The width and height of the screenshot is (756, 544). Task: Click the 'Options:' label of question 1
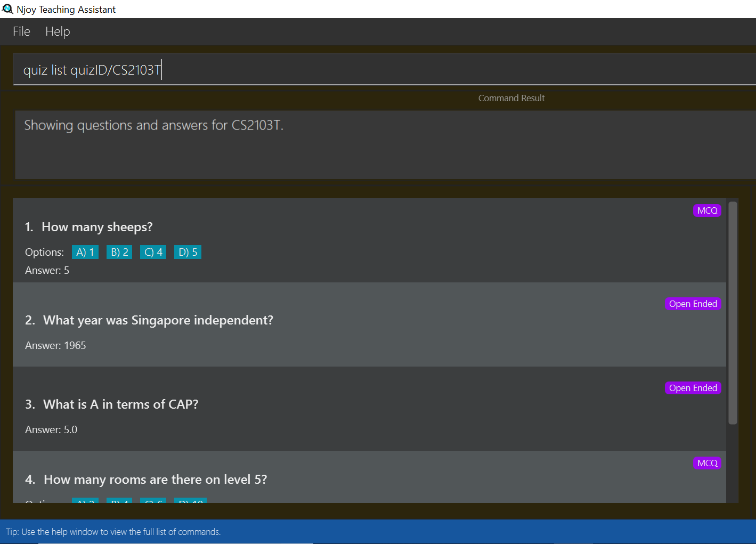coord(44,252)
